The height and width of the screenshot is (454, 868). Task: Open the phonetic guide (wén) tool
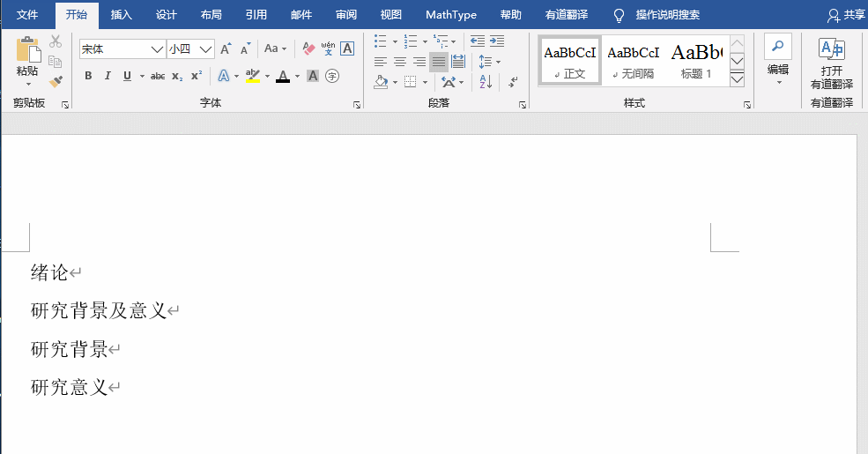(328, 48)
